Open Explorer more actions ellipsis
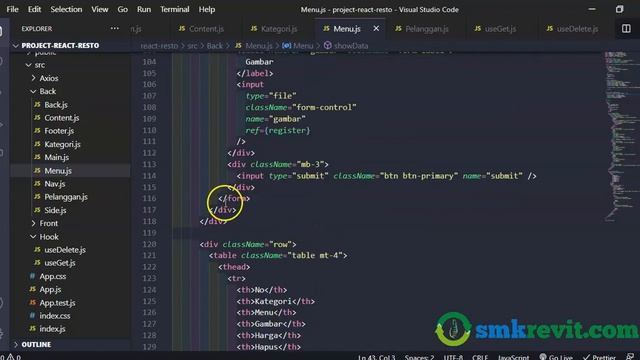 [115, 29]
